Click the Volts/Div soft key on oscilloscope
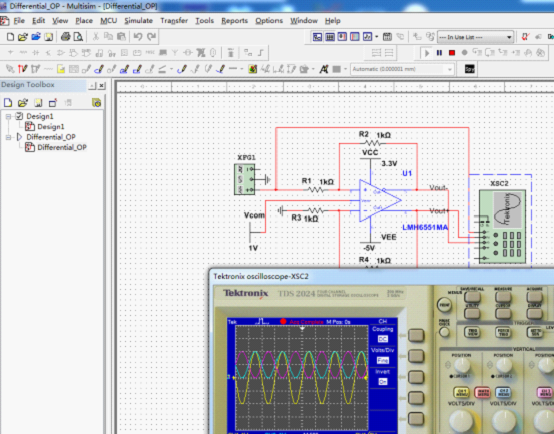The height and width of the screenshot is (434, 554). coord(416,356)
